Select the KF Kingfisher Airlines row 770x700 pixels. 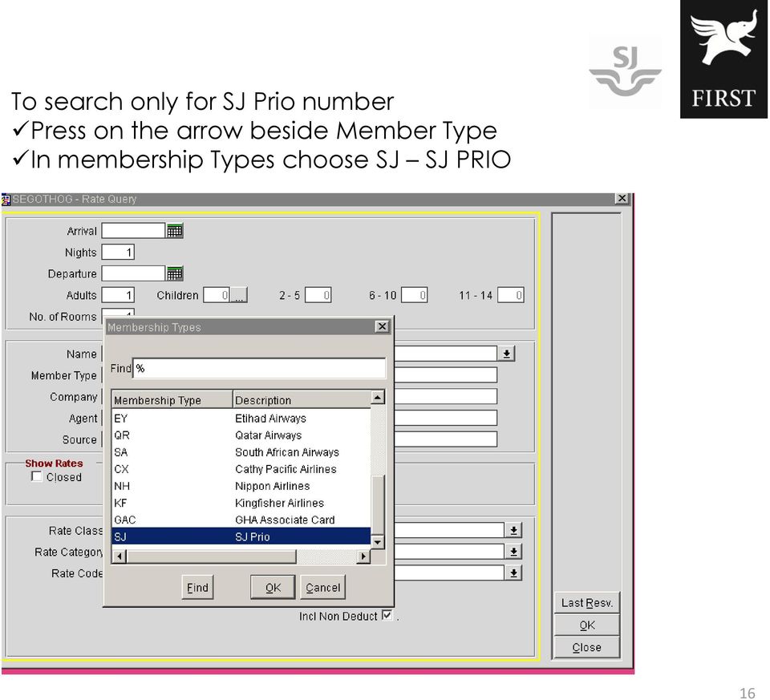[241, 503]
